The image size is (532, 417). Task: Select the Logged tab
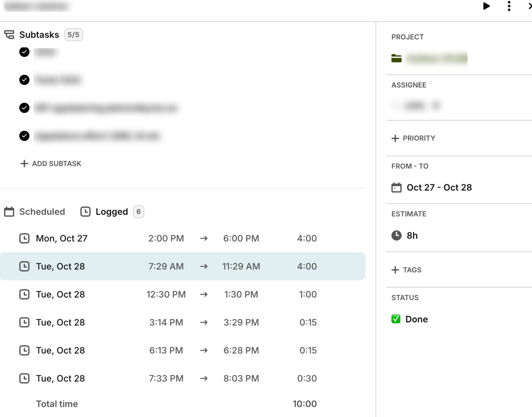(x=111, y=212)
